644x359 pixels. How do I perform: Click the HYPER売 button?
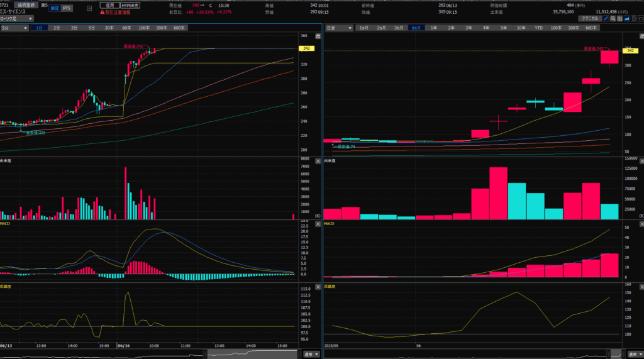pyautogui.click(x=130, y=5)
